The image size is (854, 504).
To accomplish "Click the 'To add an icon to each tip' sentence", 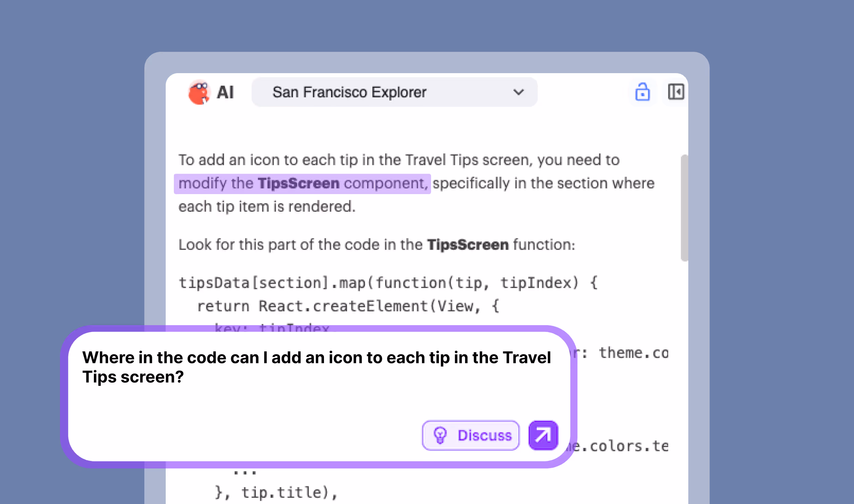I will click(x=399, y=160).
